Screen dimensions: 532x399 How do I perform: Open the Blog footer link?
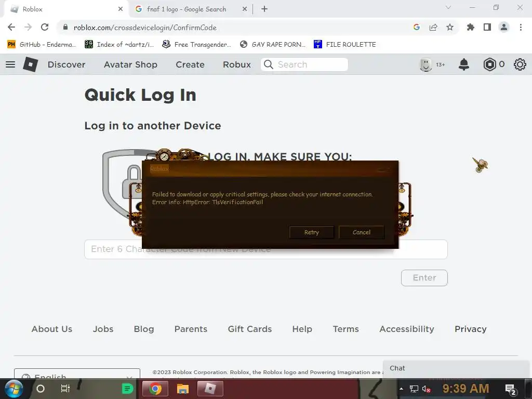tap(144, 329)
